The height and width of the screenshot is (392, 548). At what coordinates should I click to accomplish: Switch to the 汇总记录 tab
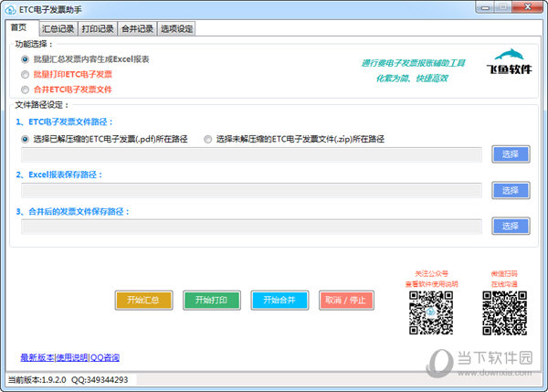[x=57, y=28]
